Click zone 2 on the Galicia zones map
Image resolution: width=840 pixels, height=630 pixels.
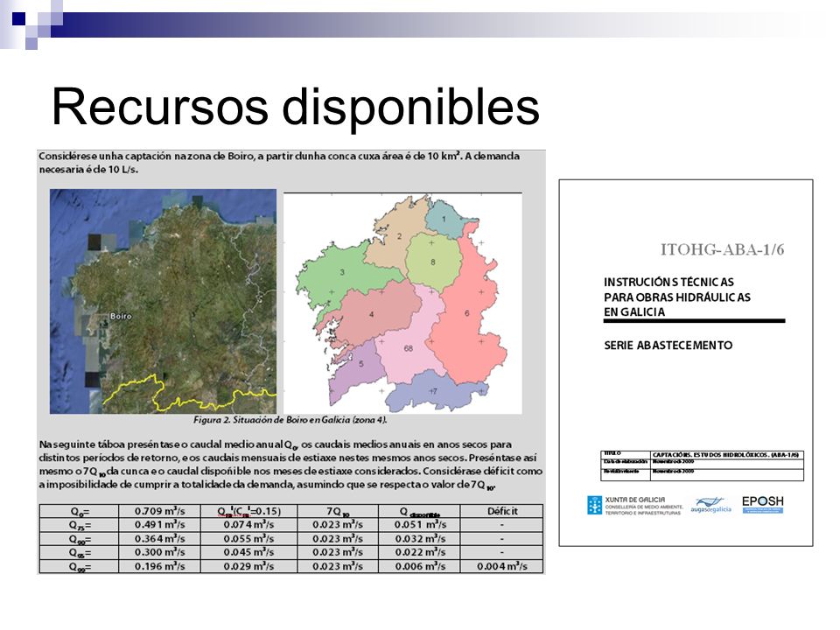[399, 236]
